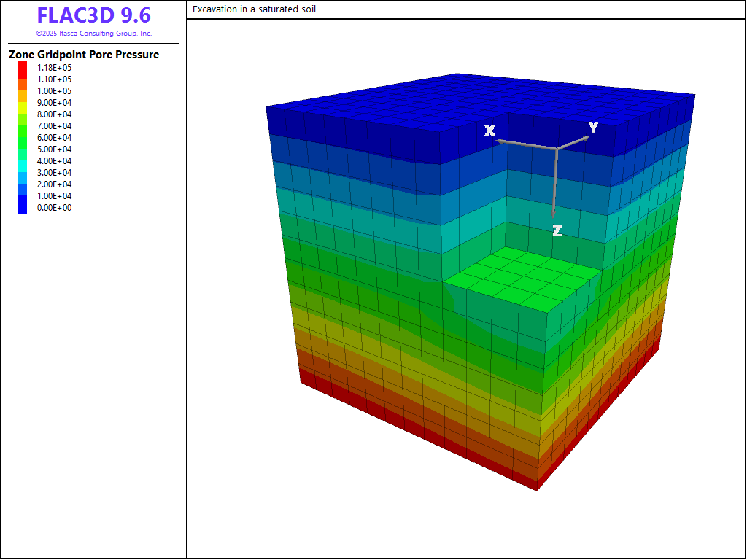Click the Z axis label on triad

(x=557, y=230)
